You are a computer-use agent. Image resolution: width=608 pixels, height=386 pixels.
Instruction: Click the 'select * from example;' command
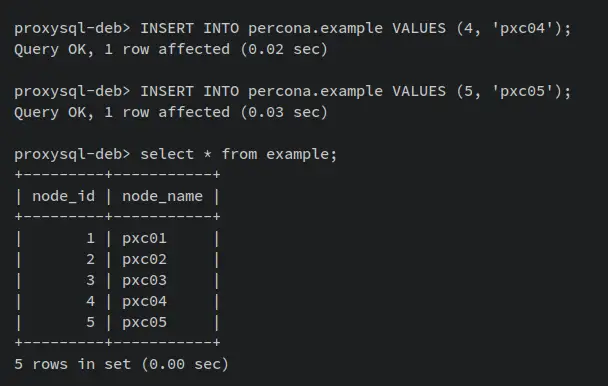pyautogui.click(x=238, y=154)
